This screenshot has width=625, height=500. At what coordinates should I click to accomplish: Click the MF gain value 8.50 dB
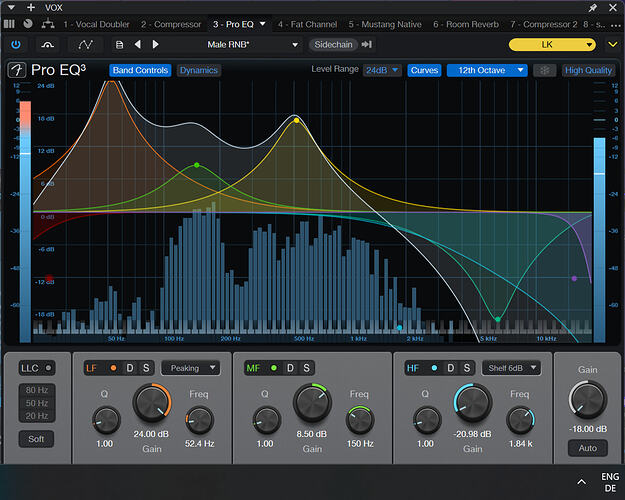click(x=312, y=434)
